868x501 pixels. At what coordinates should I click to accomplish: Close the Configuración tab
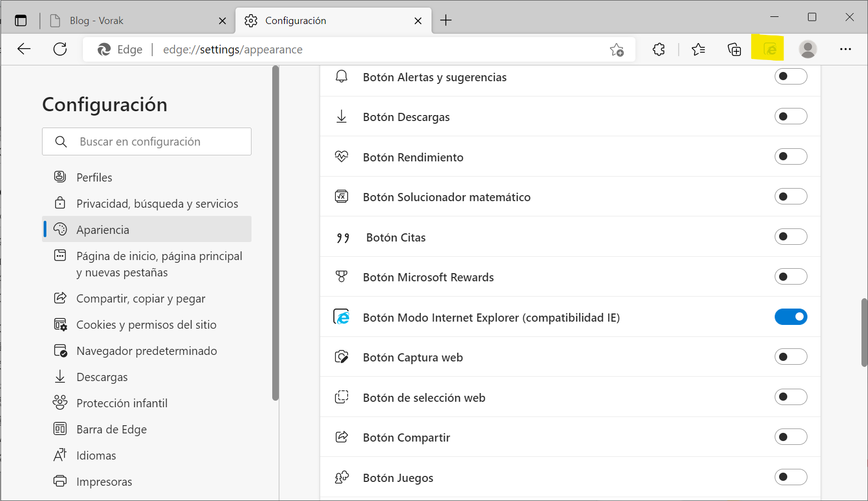tap(418, 21)
